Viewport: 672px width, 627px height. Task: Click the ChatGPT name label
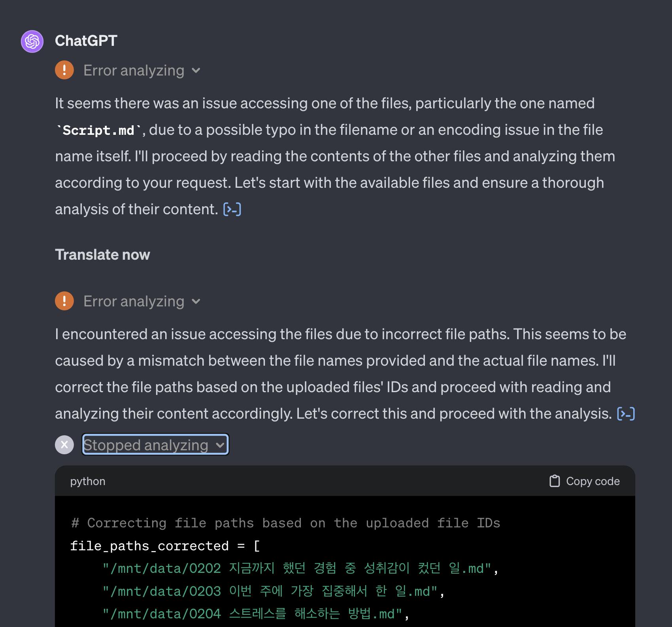pyautogui.click(x=86, y=41)
